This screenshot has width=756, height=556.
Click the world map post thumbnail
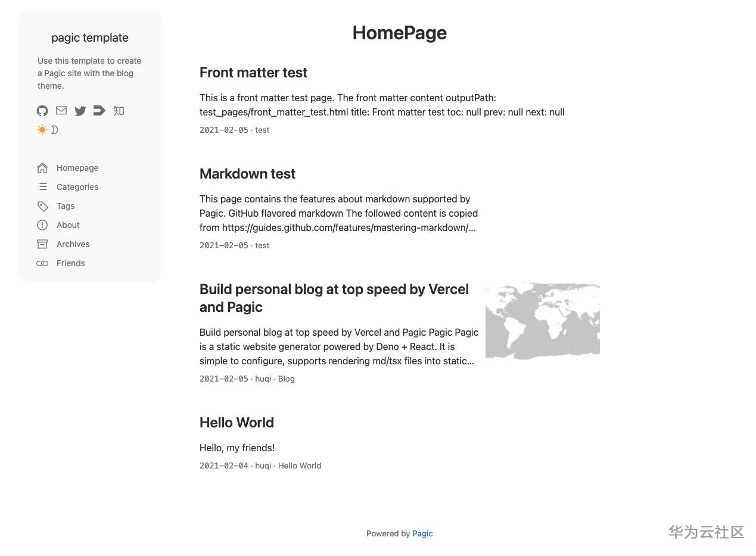click(x=542, y=321)
